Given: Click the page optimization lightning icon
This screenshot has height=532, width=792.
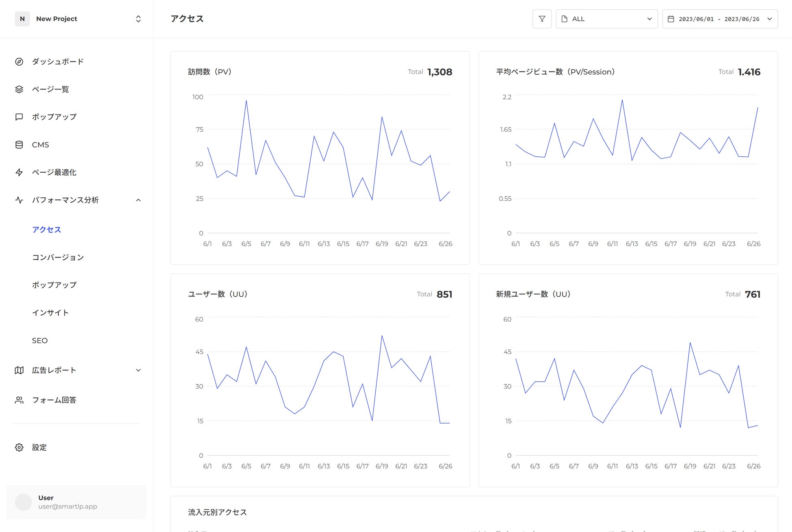Looking at the screenshot, I should (19, 173).
